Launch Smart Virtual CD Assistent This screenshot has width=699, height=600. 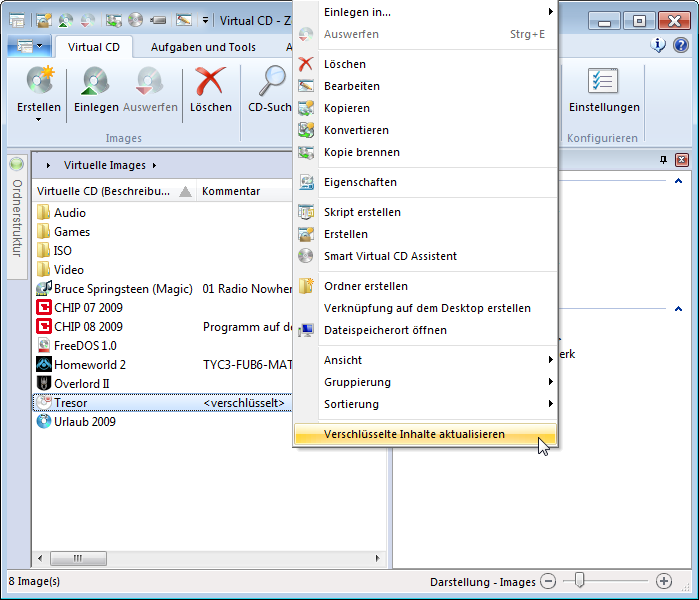tap(425, 256)
